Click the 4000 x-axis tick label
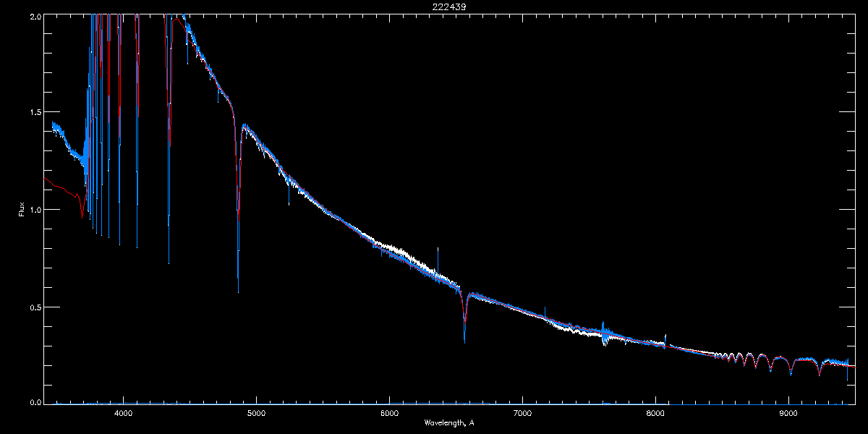Image resolution: width=868 pixels, height=434 pixels. pos(123,413)
